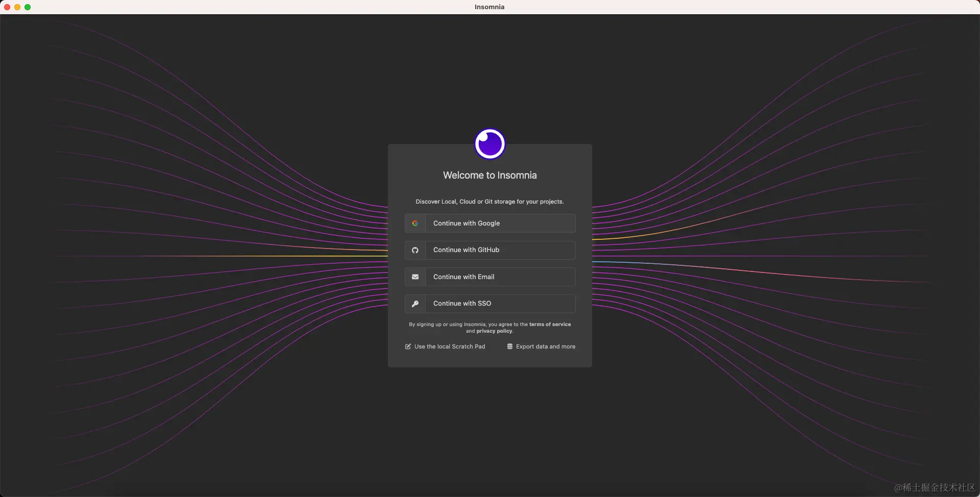Open the privacy policy link
Image resolution: width=980 pixels, height=497 pixels.
[494, 331]
